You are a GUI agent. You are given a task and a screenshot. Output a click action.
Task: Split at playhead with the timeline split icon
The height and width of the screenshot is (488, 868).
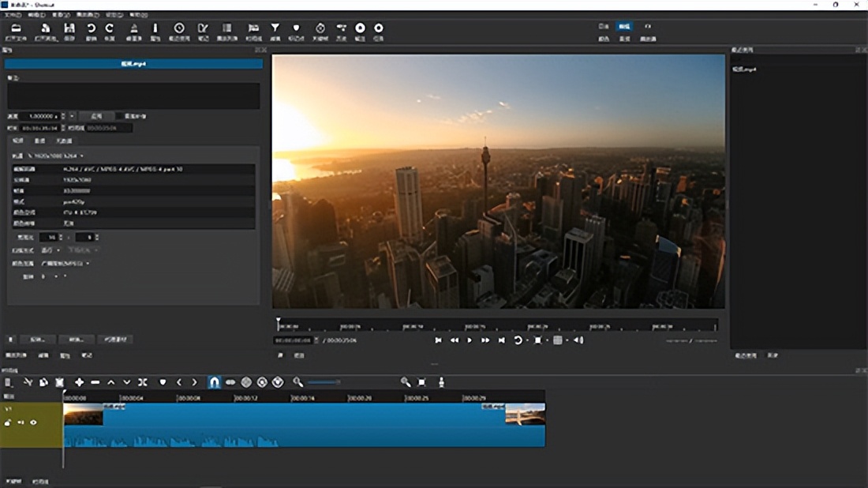tap(143, 382)
